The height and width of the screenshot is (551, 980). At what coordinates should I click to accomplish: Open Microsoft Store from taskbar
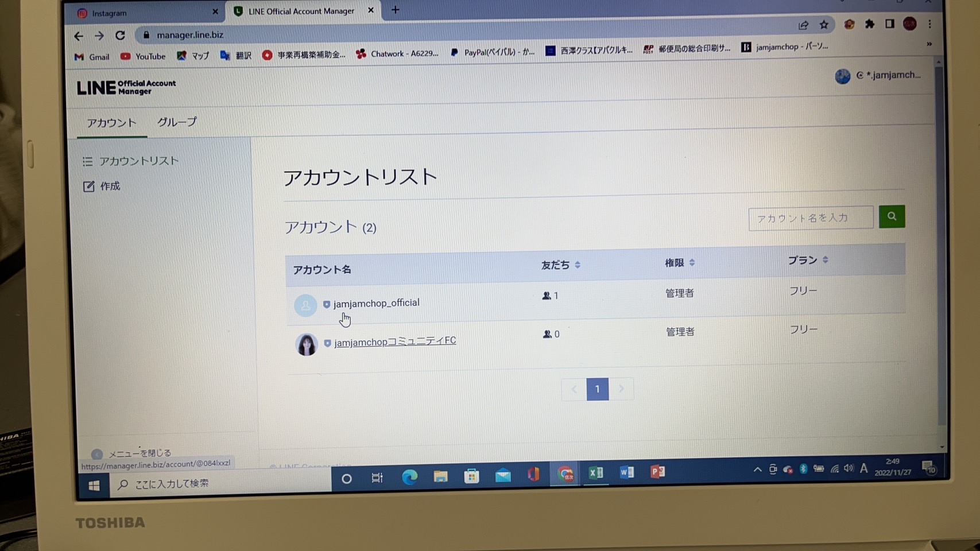[x=471, y=475]
